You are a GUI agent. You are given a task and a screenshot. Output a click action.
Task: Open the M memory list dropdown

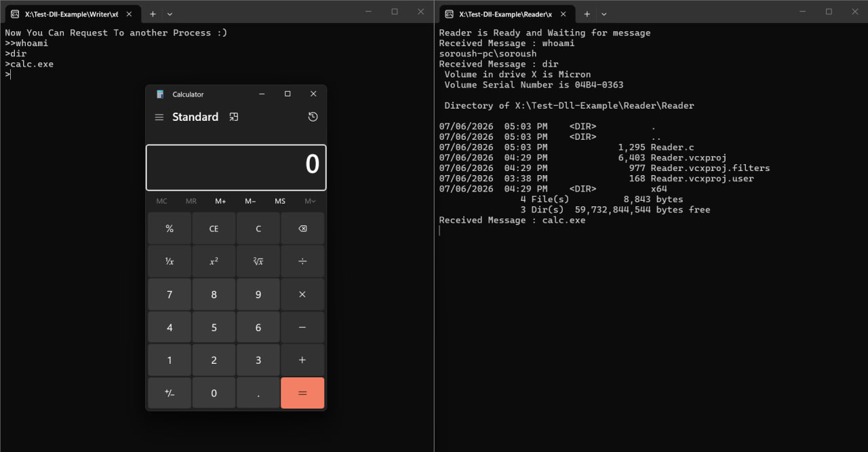tap(310, 201)
